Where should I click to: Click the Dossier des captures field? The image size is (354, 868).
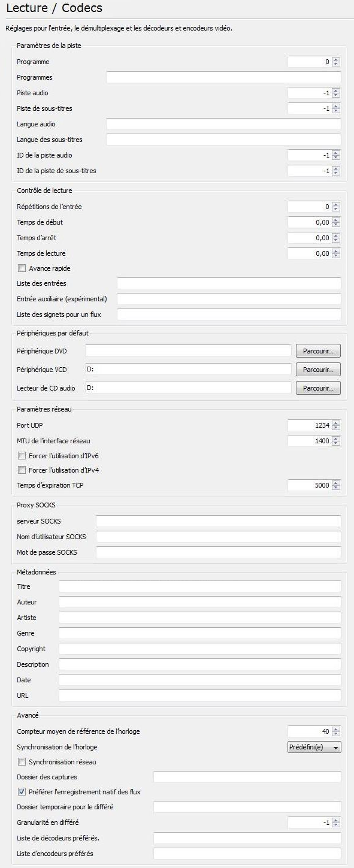[247, 777]
